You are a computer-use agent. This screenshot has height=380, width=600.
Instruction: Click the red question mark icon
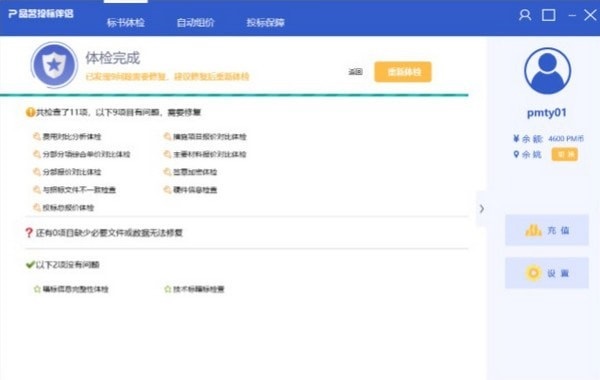29,232
